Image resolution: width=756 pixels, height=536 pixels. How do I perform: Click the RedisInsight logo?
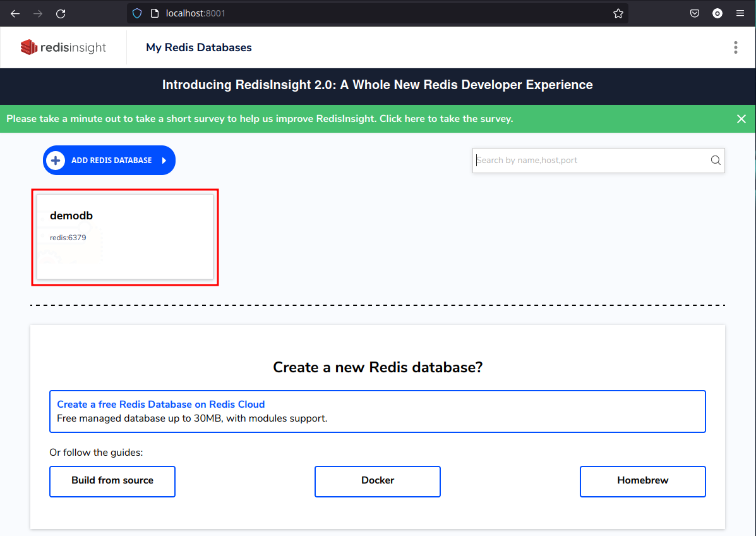coord(63,47)
